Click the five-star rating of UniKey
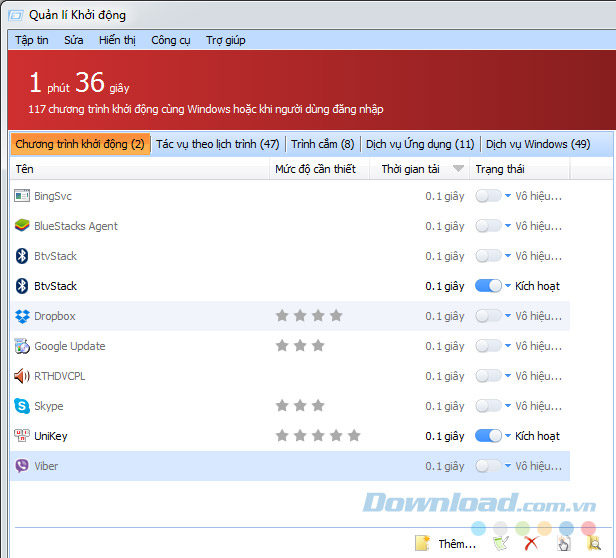616x558 pixels. tap(317, 436)
